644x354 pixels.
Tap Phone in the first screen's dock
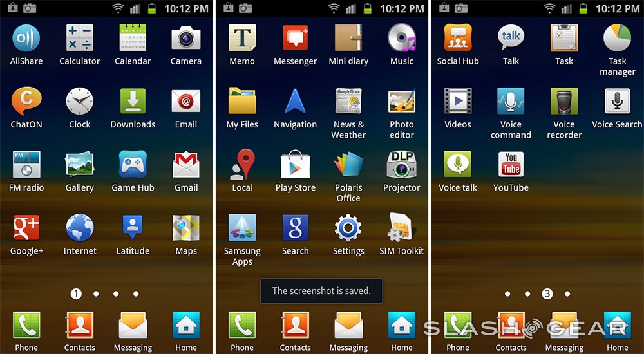26,325
